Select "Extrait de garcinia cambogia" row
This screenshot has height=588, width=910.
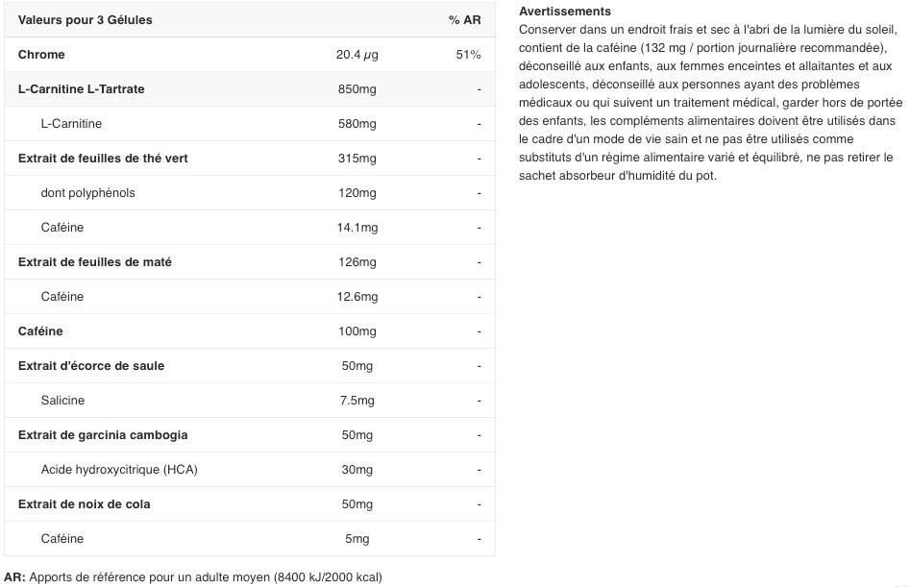click(x=250, y=435)
